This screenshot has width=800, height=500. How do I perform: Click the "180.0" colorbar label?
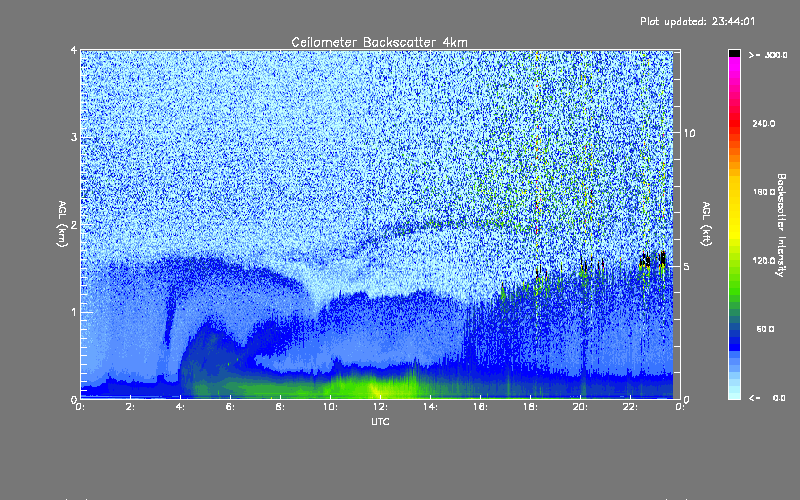764,192
